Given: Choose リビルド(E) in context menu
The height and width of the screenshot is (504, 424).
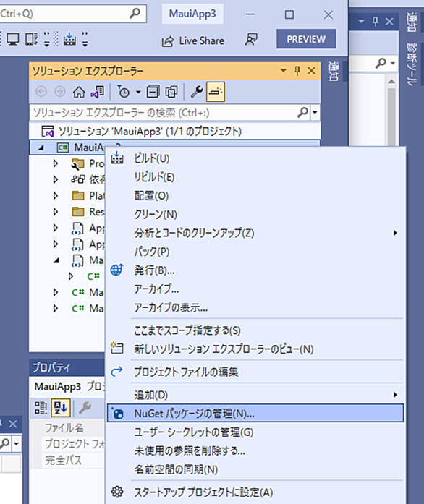Looking at the screenshot, I should click(x=255, y=177).
